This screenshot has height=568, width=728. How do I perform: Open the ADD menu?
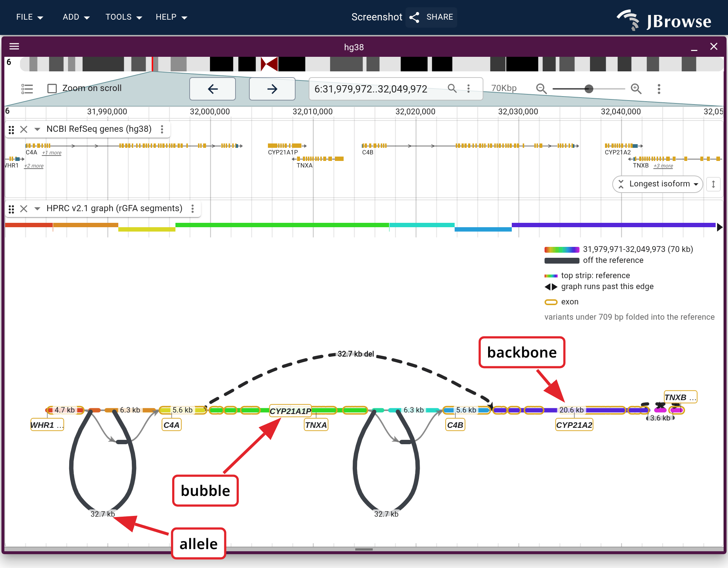(76, 17)
